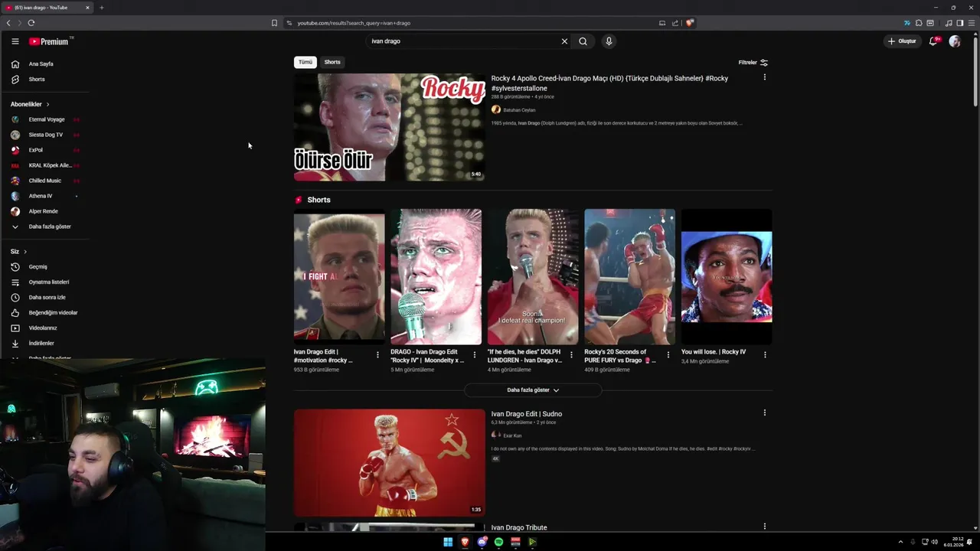Open a new browser tab
Image resolution: width=980 pixels, height=551 pixels.
(x=101, y=8)
